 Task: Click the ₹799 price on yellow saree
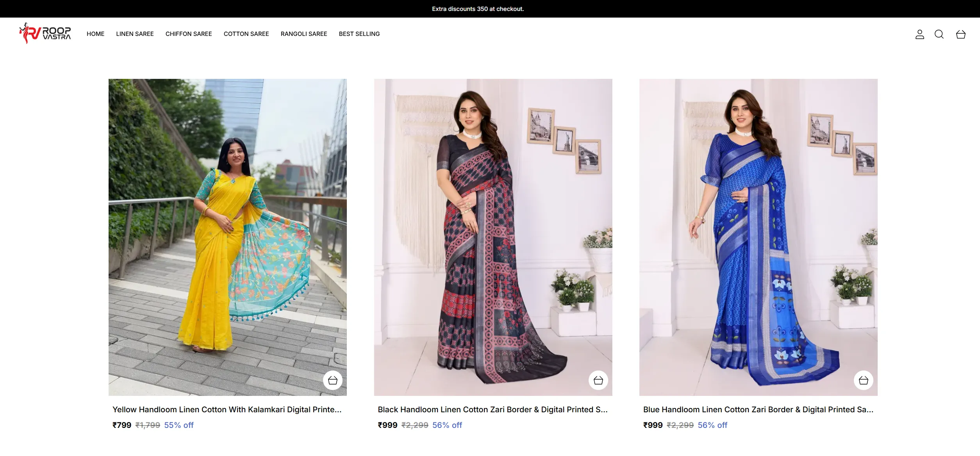pos(122,425)
